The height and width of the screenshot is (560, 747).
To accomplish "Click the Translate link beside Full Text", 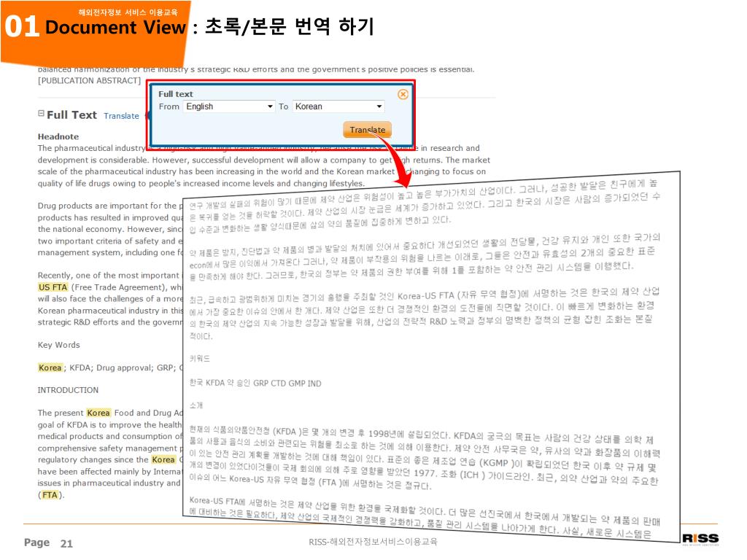I will (122, 116).
